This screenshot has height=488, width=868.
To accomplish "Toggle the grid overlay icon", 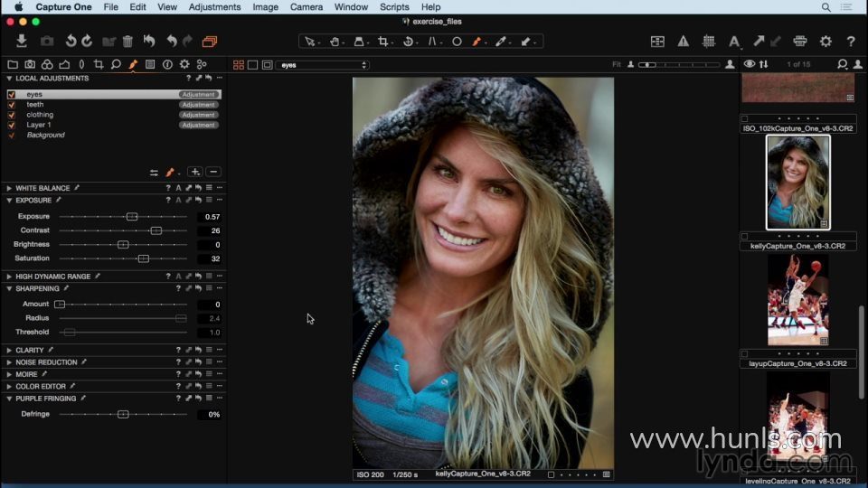I will coord(709,41).
